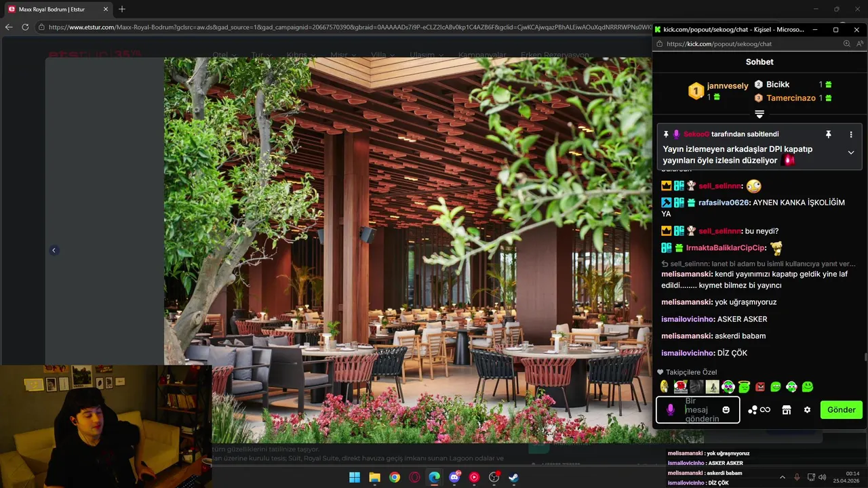Expand the pinned message chevron
Viewport: 868px width, 488px height.
click(x=851, y=152)
